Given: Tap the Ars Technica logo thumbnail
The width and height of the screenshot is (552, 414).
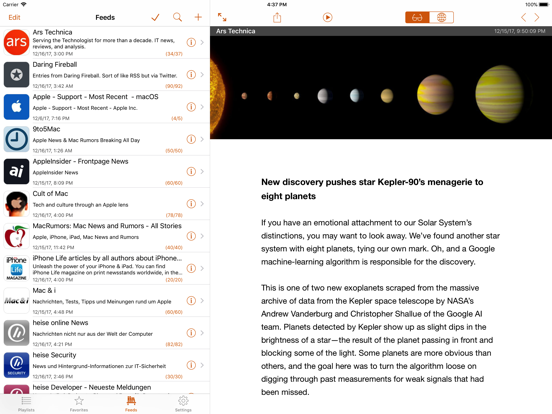Looking at the screenshot, I should pyautogui.click(x=17, y=42).
